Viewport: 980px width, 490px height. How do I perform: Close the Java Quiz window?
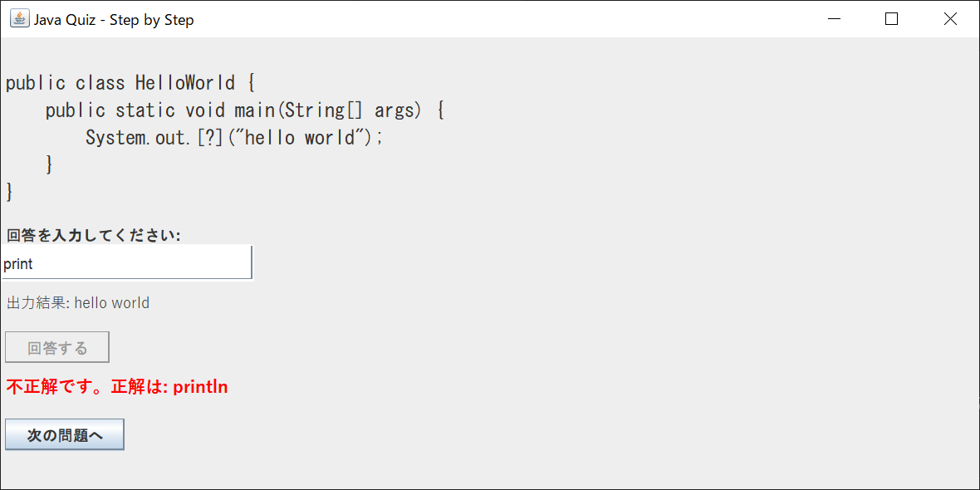point(950,19)
